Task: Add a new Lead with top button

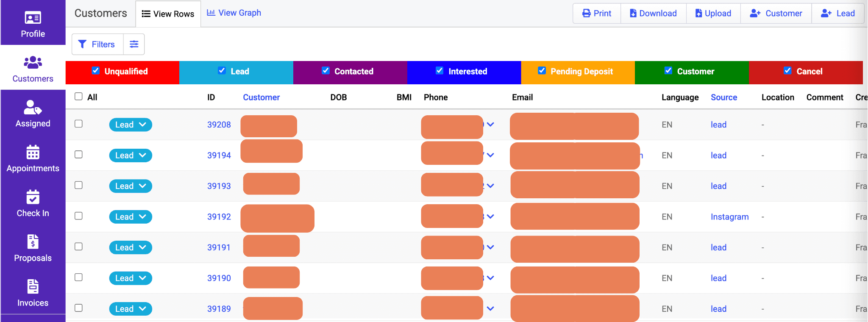Action: pyautogui.click(x=838, y=14)
